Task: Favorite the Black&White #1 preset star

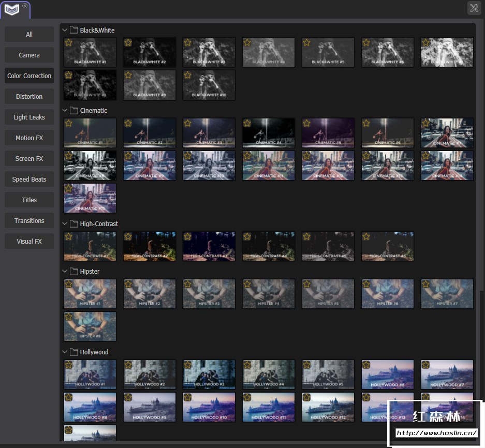Action: [69, 42]
